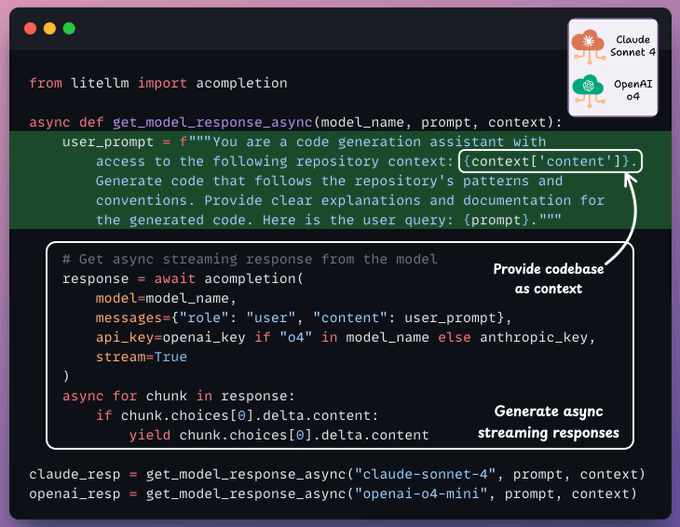Click the line 'conventions. Provide clear explanations'
The image size is (680, 527).
(350, 200)
